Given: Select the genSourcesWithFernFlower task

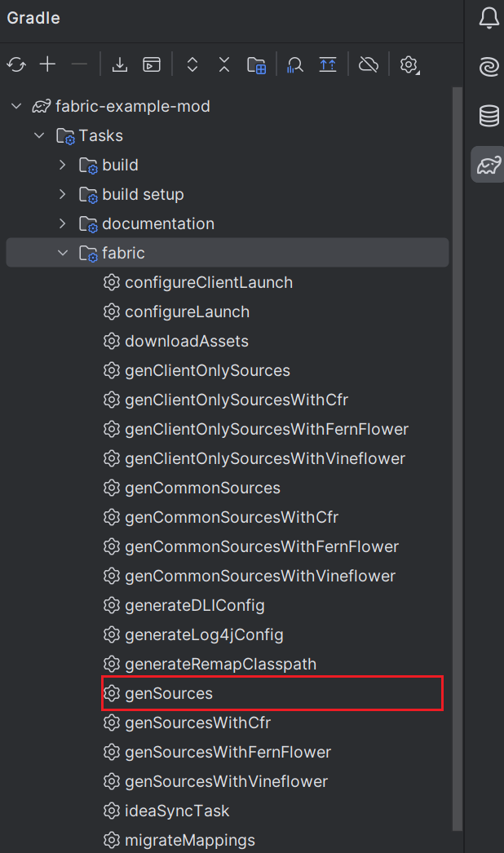Looking at the screenshot, I should point(228,753).
